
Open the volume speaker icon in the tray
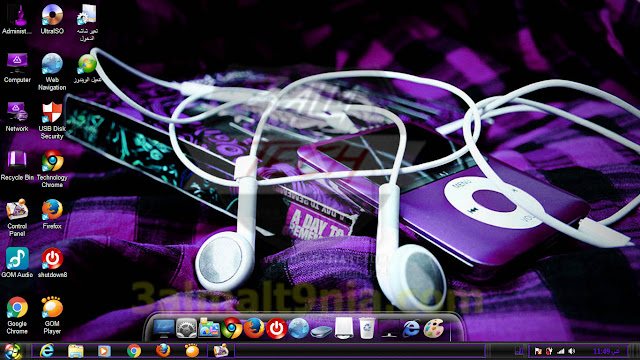click(x=572, y=351)
